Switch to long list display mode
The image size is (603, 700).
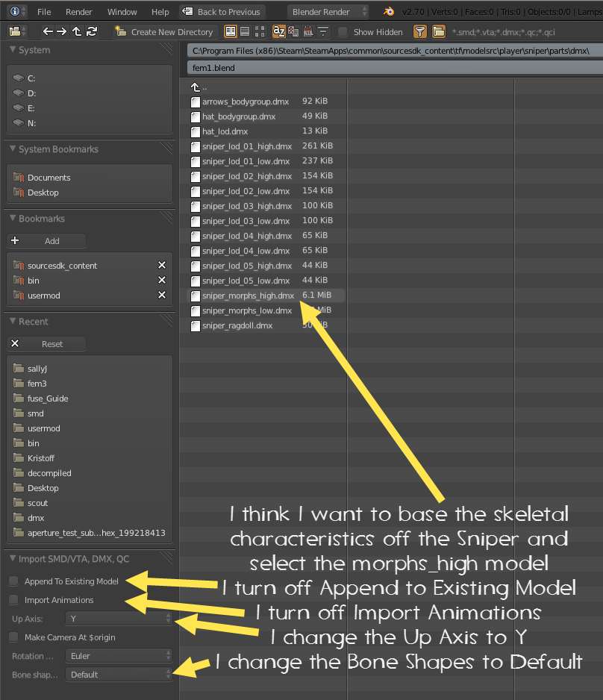(x=245, y=31)
